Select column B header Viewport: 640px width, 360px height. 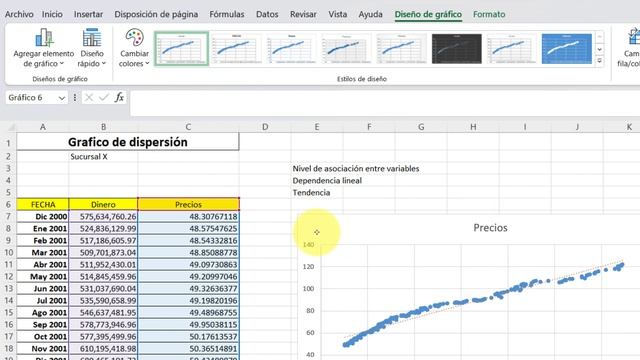(103, 127)
